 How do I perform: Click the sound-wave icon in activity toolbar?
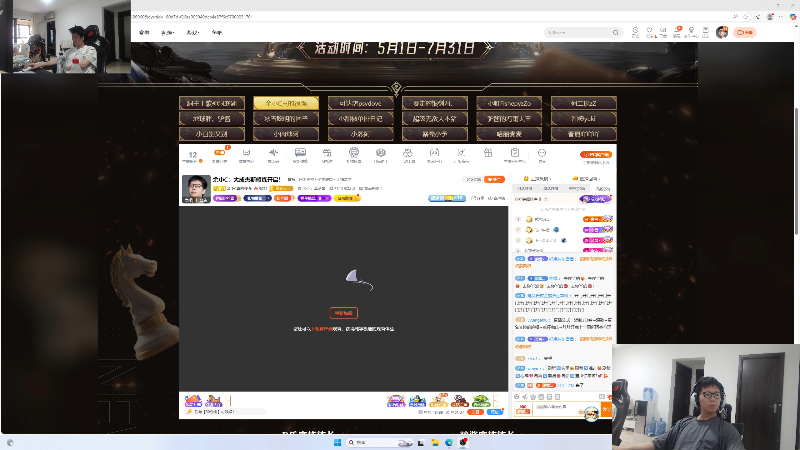273,155
